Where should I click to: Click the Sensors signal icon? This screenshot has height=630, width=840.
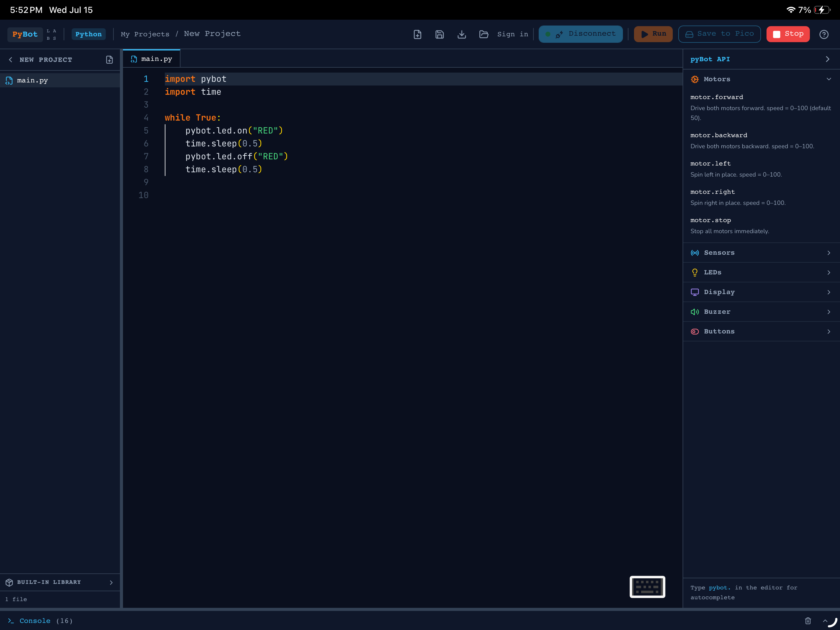(695, 253)
